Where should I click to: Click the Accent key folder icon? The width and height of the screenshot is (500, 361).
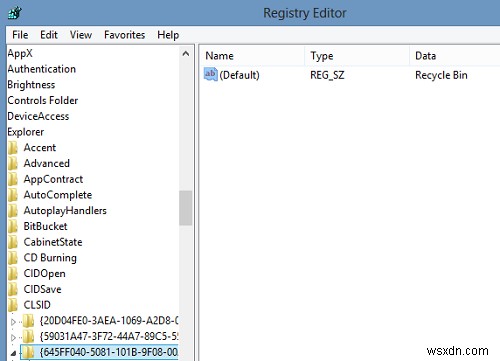tap(13, 148)
